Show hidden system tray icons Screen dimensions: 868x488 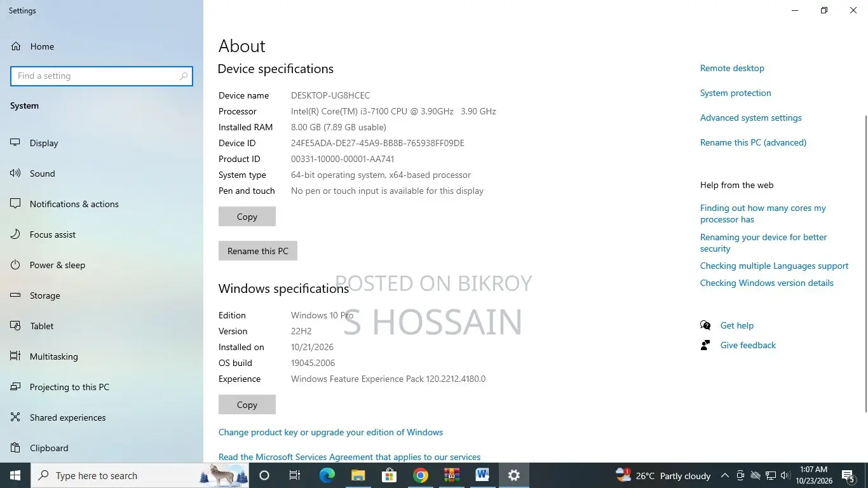pos(724,476)
